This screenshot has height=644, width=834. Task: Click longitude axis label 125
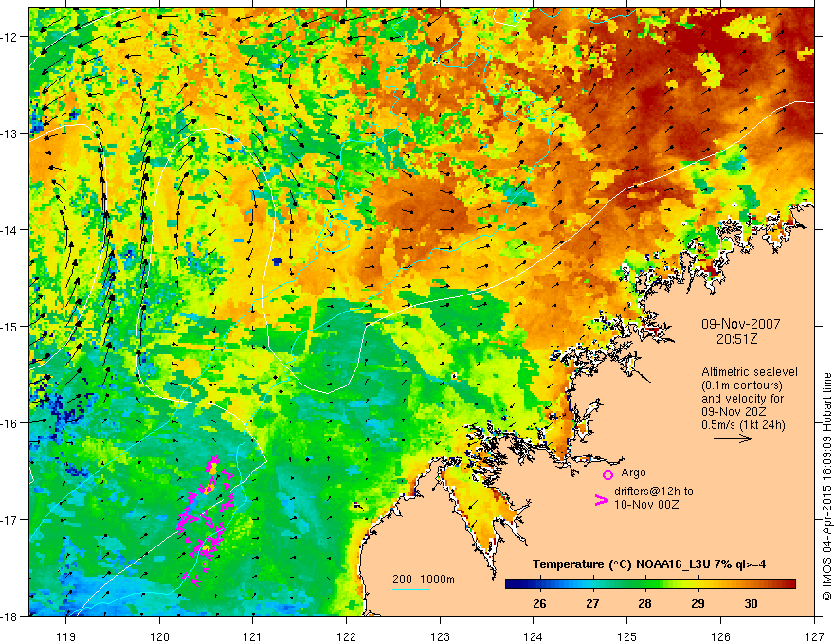(x=627, y=636)
